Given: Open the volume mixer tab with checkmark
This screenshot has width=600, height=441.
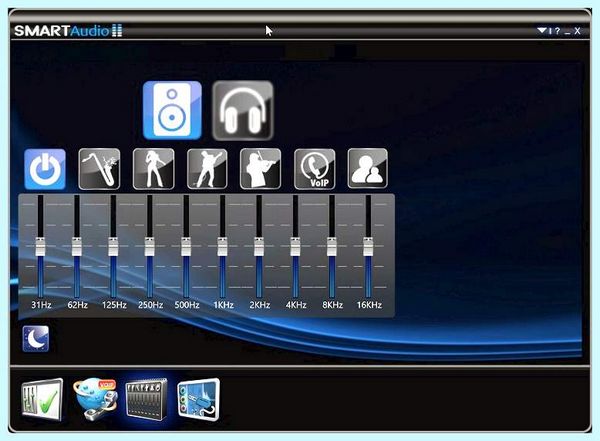Looking at the screenshot, I should [x=42, y=399].
